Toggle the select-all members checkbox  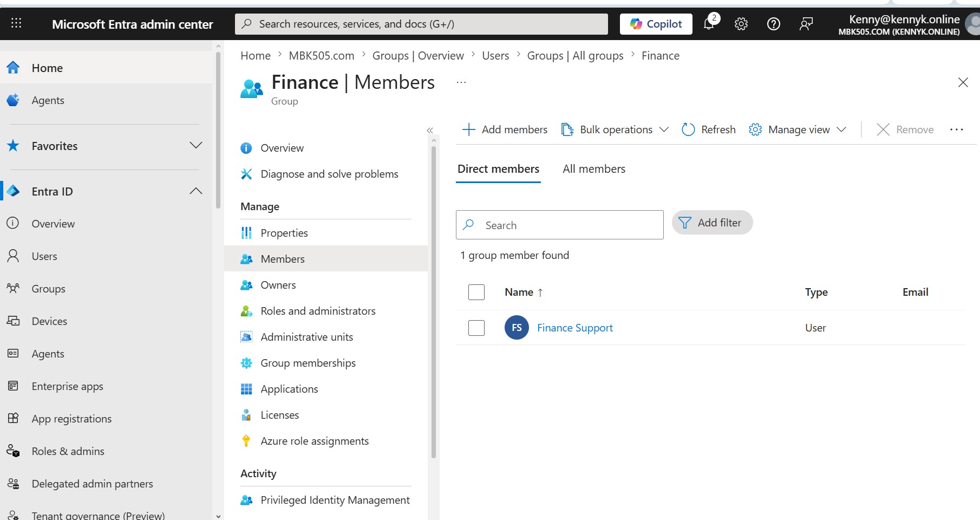coord(476,292)
